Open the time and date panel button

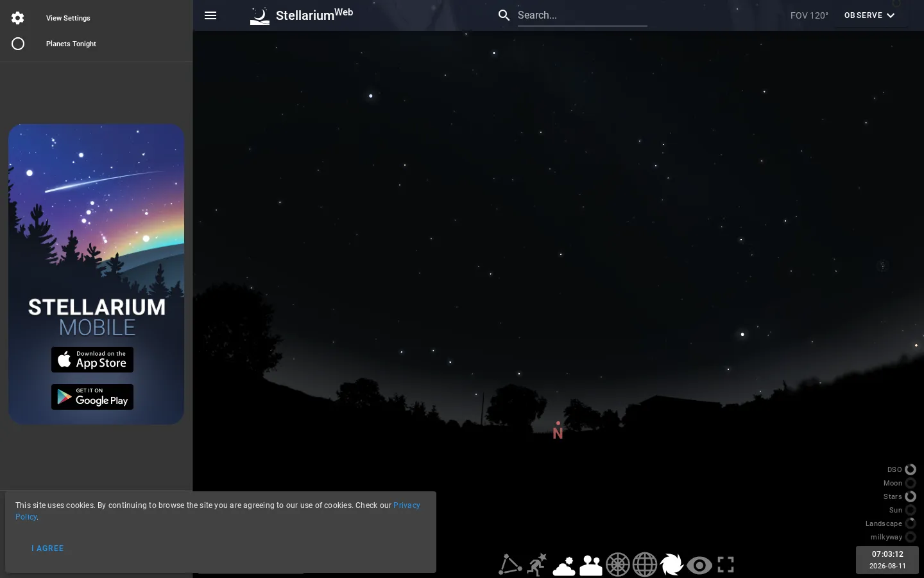[887, 560]
